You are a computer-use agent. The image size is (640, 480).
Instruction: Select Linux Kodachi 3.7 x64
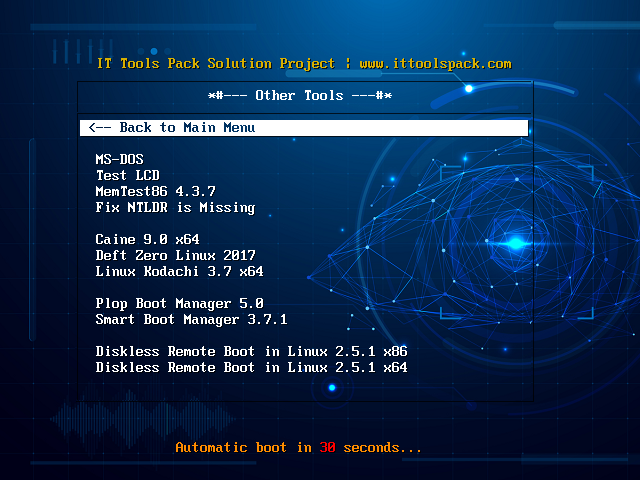tap(180, 271)
